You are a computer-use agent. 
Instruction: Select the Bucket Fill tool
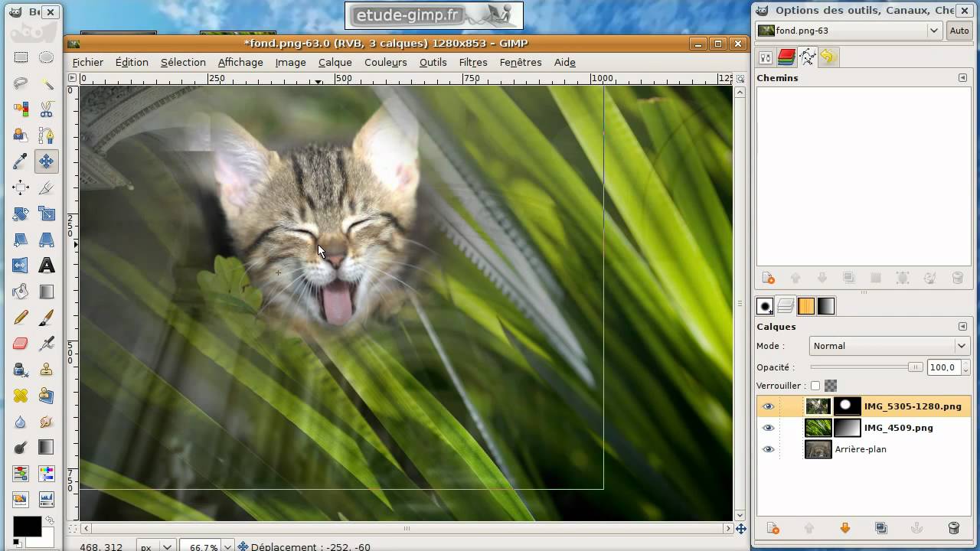point(21,292)
